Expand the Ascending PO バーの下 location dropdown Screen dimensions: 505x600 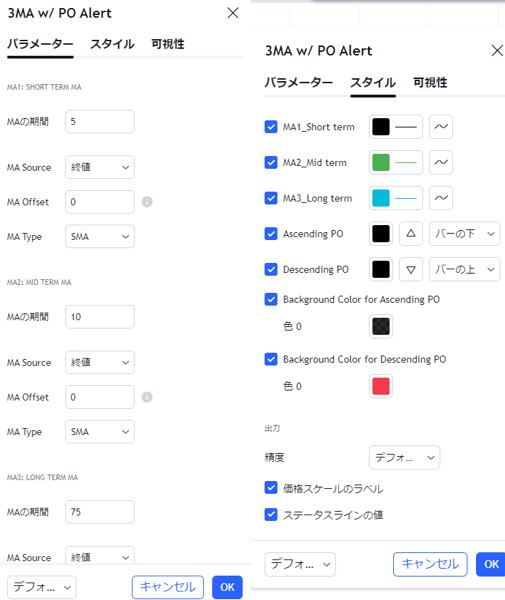point(464,233)
